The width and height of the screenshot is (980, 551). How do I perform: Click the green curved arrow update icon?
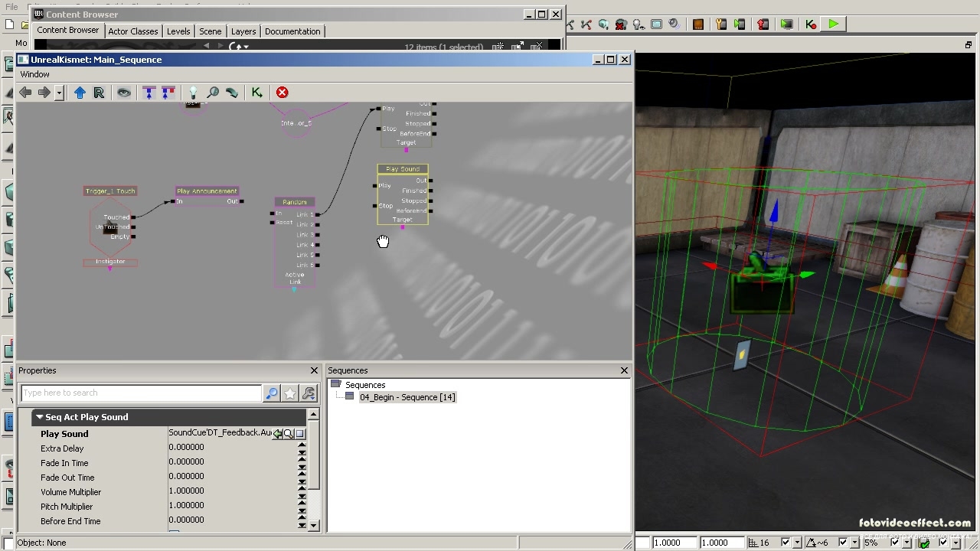[x=231, y=93]
